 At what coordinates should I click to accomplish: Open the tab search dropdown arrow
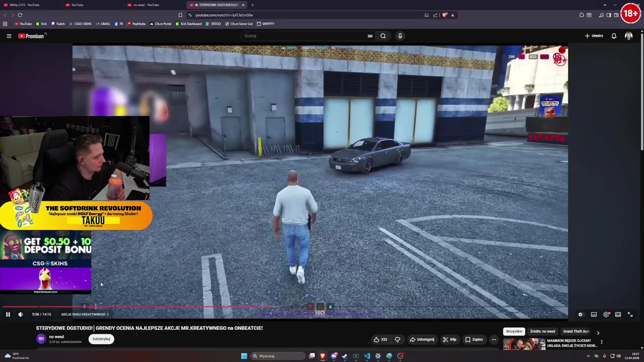pos(605,5)
